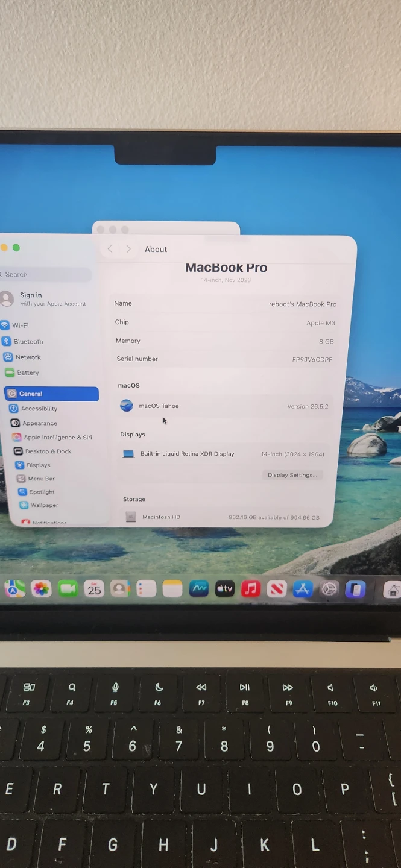Open Reminders in the Dock

tap(146, 589)
